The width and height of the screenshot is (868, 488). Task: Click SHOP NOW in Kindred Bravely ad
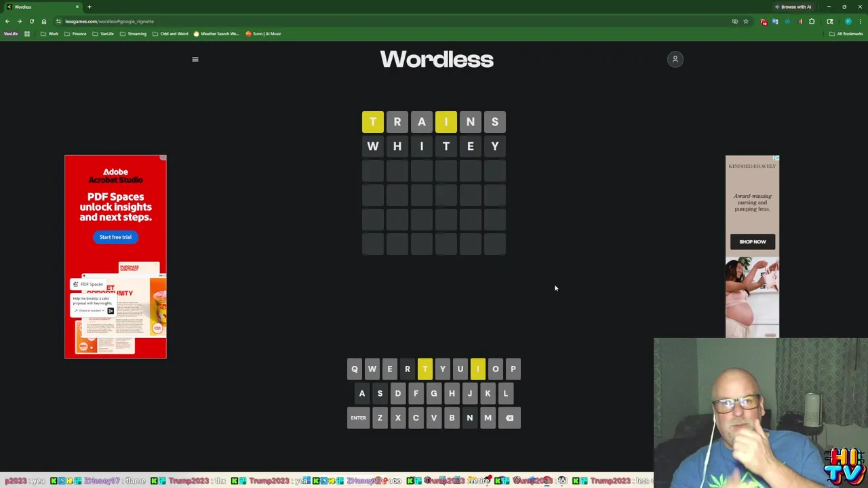(752, 241)
